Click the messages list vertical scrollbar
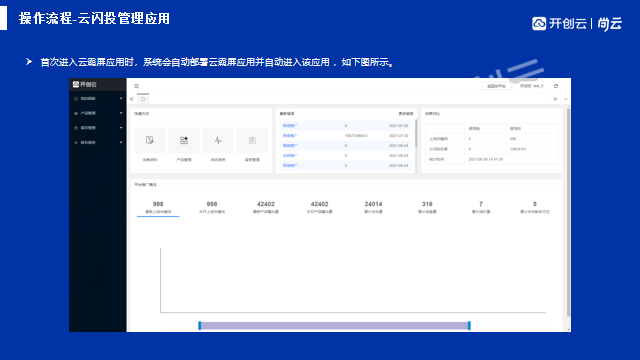Image resolution: width=640 pixels, height=360 pixels. click(416, 133)
